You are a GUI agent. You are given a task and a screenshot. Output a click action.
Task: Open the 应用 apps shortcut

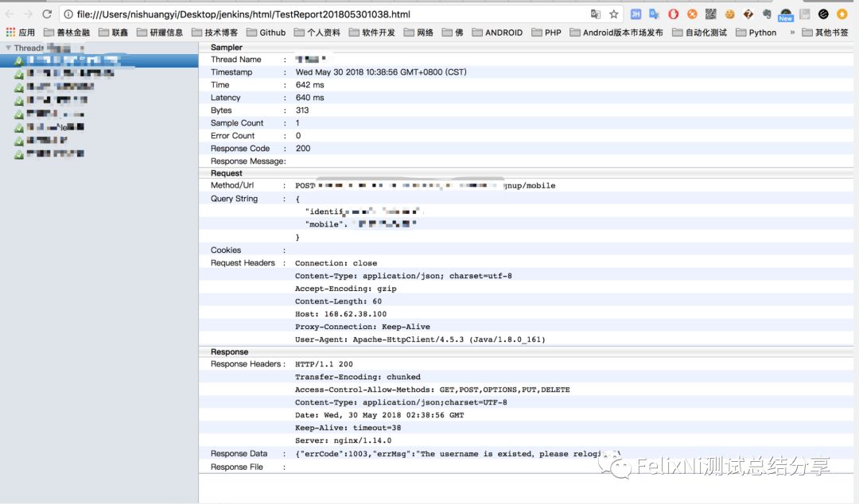coord(20,33)
